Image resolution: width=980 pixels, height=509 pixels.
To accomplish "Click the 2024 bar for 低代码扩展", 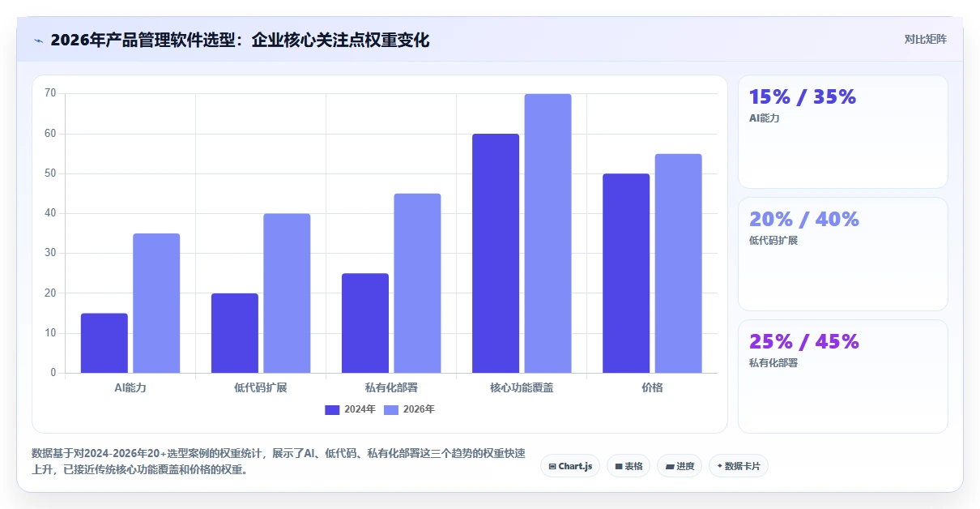I will (x=235, y=333).
